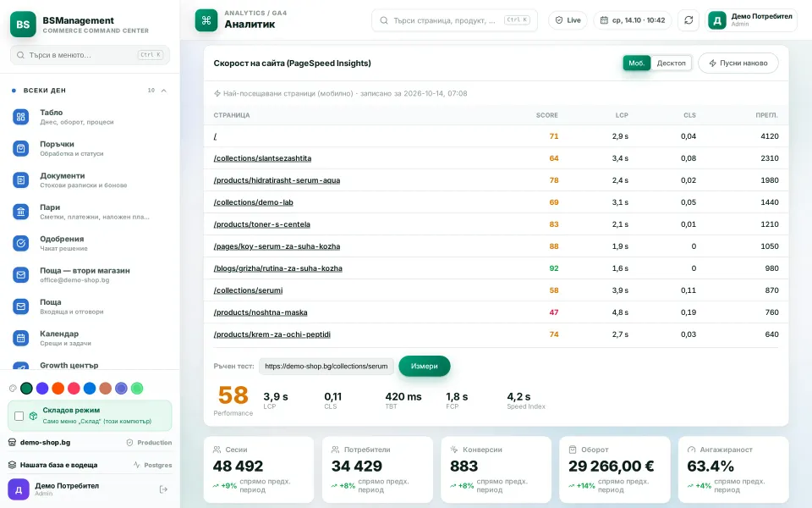Switch to Моб. view

pyautogui.click(x=636, y=63)
